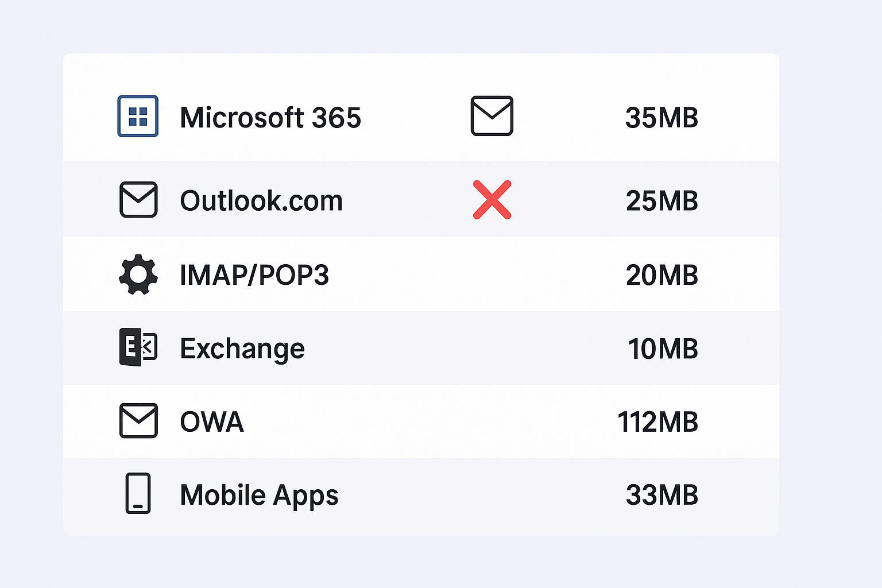Click the Mobile Apps phone icon
The width and height of the screenshot is (882, 588).
(x=138, y=493)
